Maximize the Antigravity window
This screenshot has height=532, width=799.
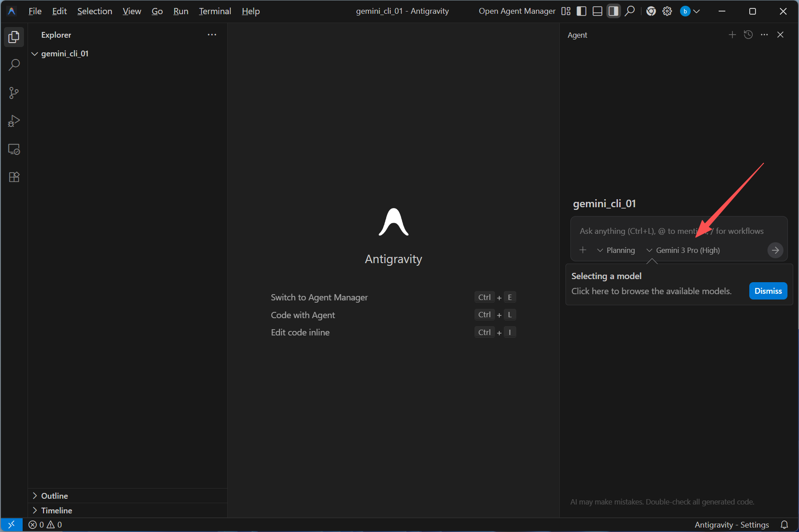[x=752, y=11]
